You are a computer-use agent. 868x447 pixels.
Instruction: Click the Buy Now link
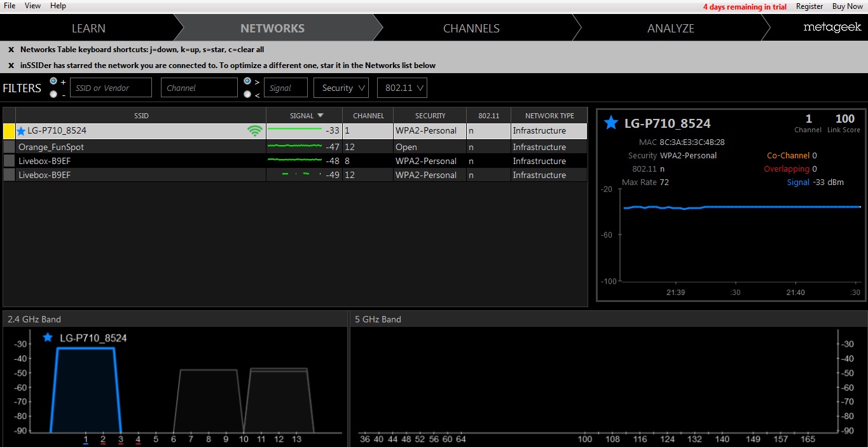pos(848,6)
